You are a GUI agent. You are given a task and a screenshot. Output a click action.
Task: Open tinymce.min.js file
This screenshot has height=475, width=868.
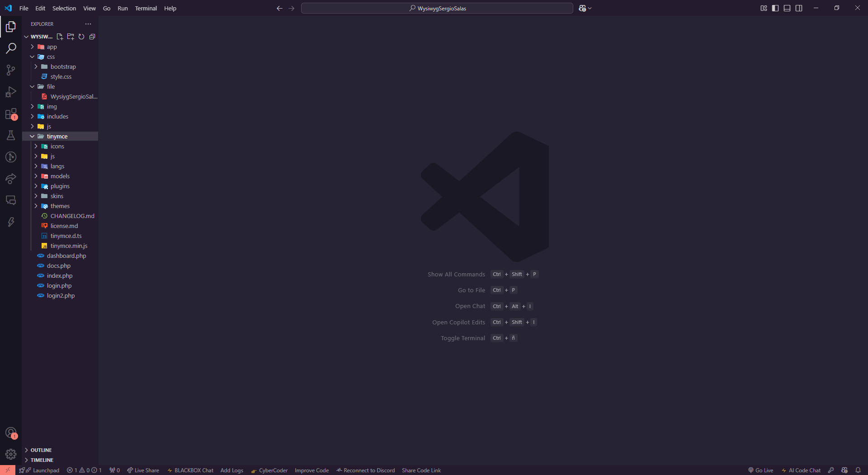click(x=61, y=246)
